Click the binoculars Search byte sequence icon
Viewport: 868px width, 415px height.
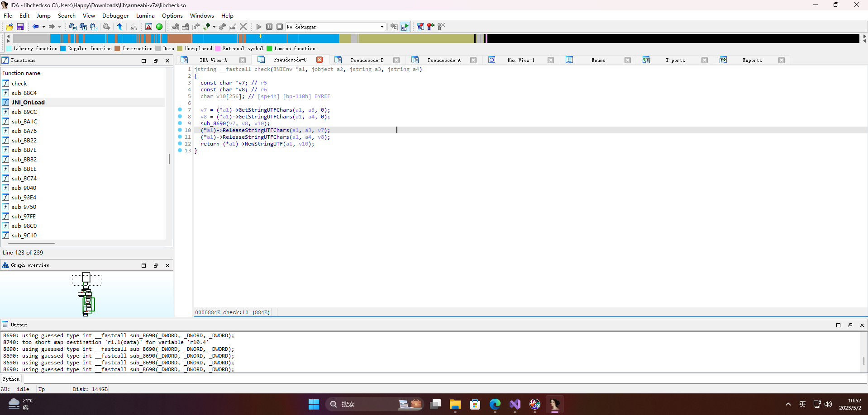click(x=94, y=27)
